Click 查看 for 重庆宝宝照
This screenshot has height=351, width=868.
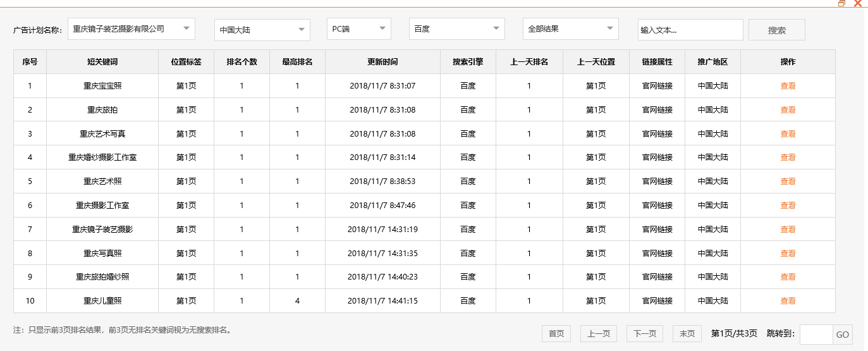[x=788, y=86]
